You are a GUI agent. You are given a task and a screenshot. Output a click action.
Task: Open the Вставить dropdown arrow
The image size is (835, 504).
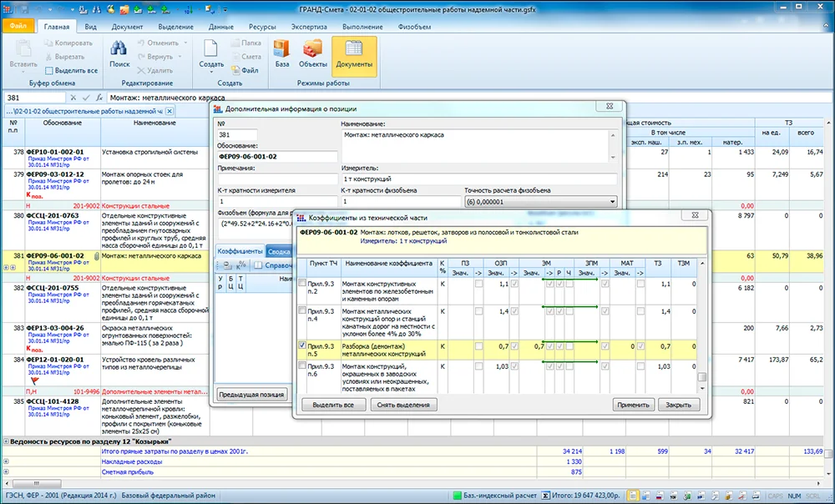23,72
